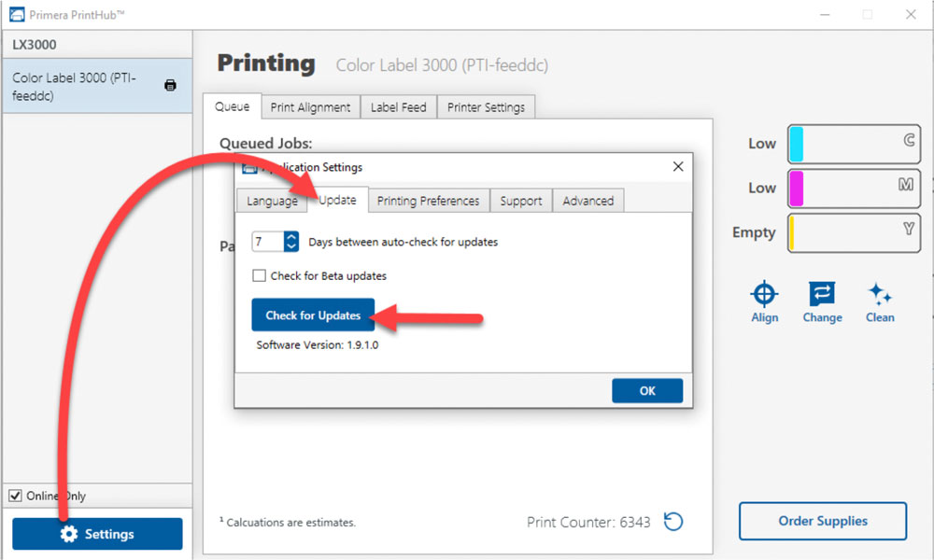The width and height of the screenshot is (934, 560).
Task: Click the Queued Jobs heading
Action: (265, 144)
